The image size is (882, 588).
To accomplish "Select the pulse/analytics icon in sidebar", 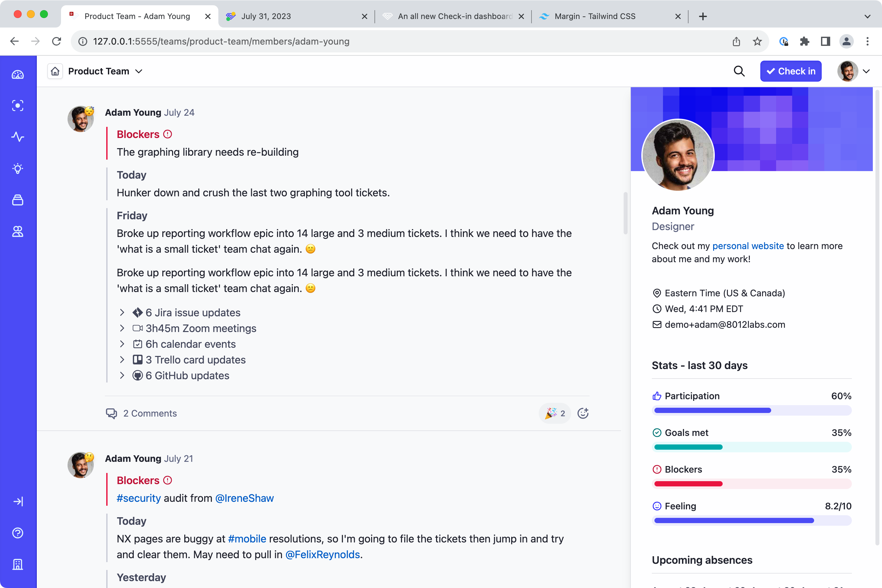I will [x=18, y=137].
